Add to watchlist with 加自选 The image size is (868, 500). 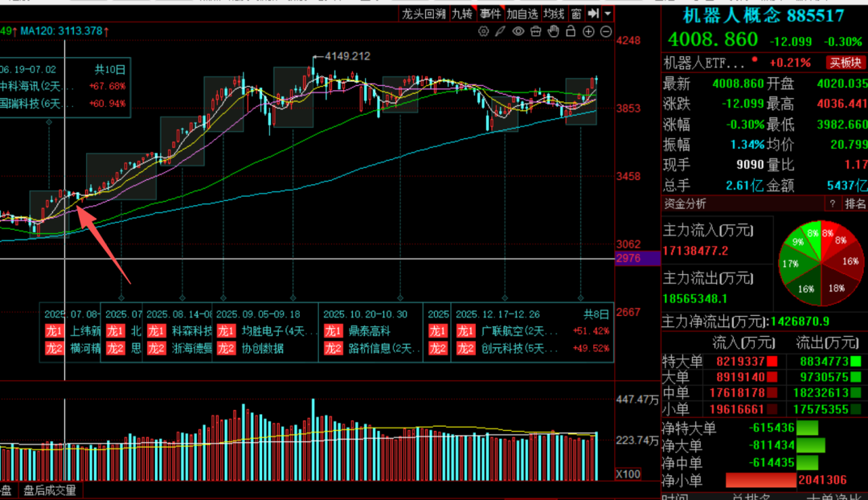[522, 14]
